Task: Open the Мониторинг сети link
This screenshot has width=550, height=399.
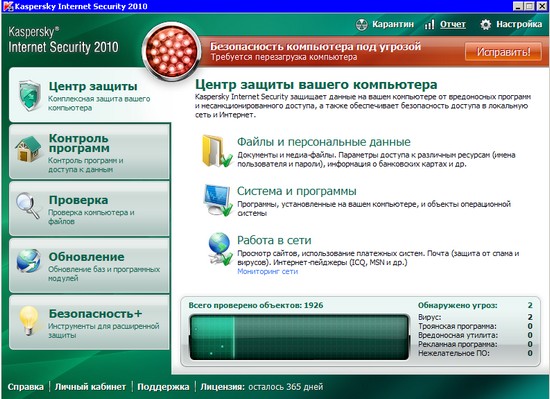Action: click(x=268, y=271)
